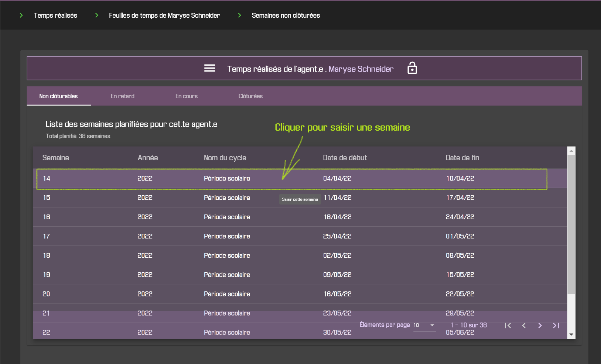601x364 pixels.
Task: Open the Éléments par page dropdown
Action: point(424,325)
